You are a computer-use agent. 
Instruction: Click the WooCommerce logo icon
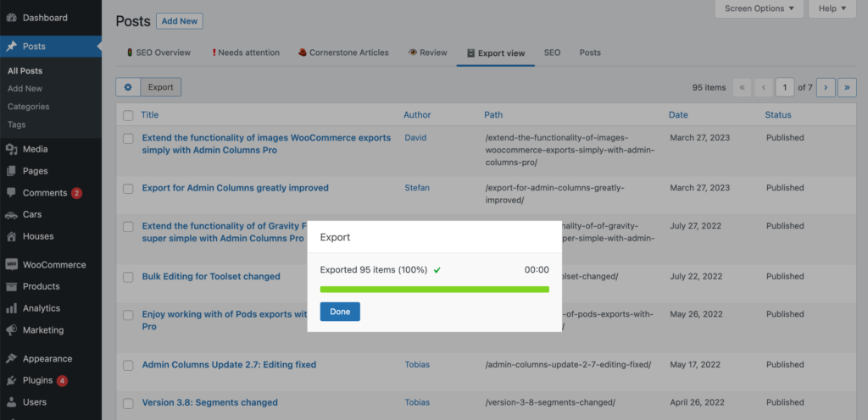click(x=11, y=265)
